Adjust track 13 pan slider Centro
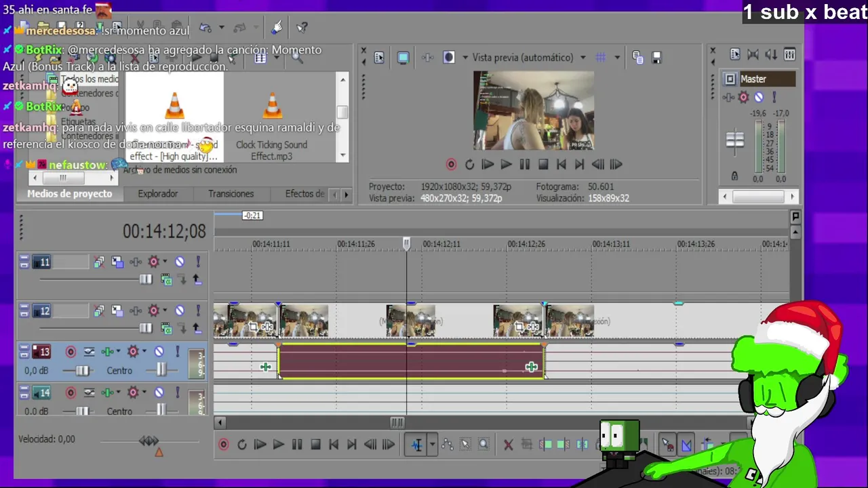Screen dimensions: 868x488 click(x=161, y=370)
